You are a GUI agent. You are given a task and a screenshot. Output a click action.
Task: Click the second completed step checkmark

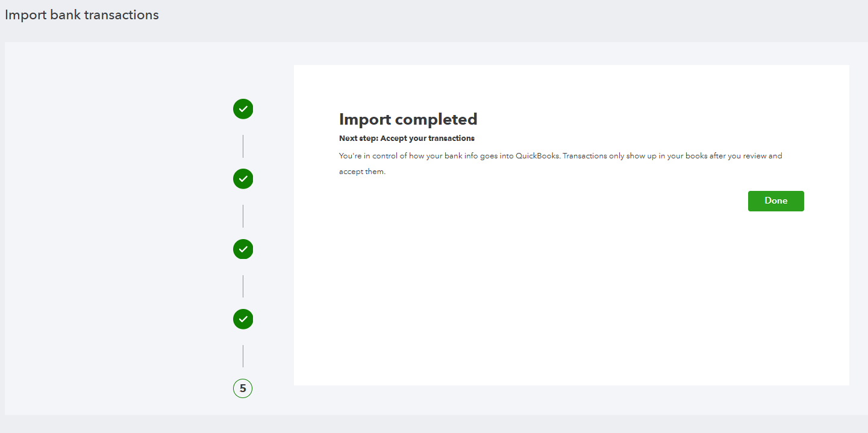click(x=243, y=179)
